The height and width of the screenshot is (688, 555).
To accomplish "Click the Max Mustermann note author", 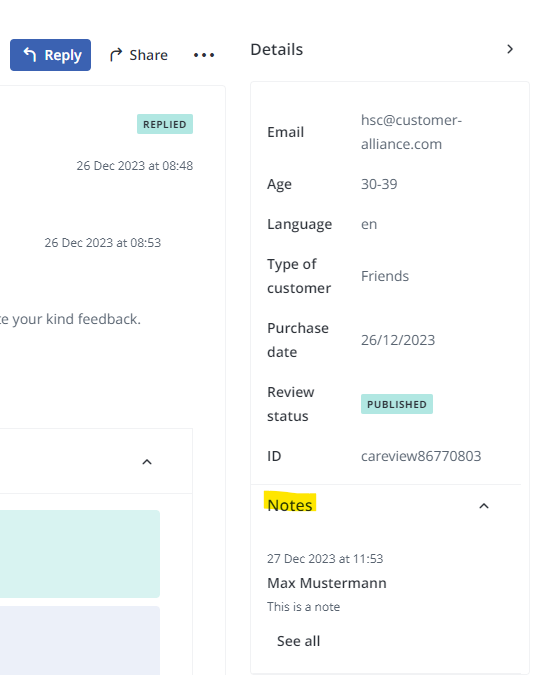I will (327, 583).
